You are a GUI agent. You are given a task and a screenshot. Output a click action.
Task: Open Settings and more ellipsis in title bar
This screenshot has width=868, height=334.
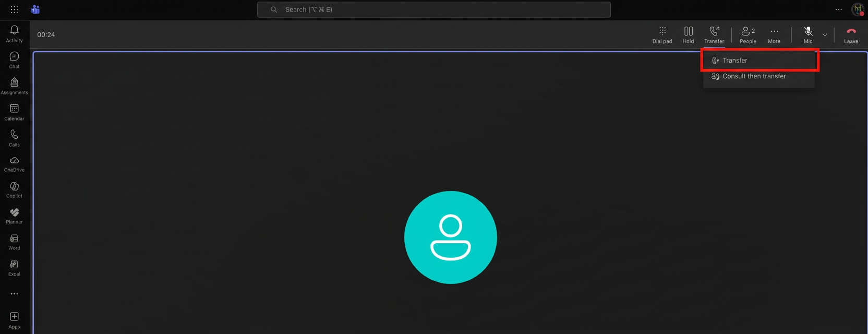point(839,9)
